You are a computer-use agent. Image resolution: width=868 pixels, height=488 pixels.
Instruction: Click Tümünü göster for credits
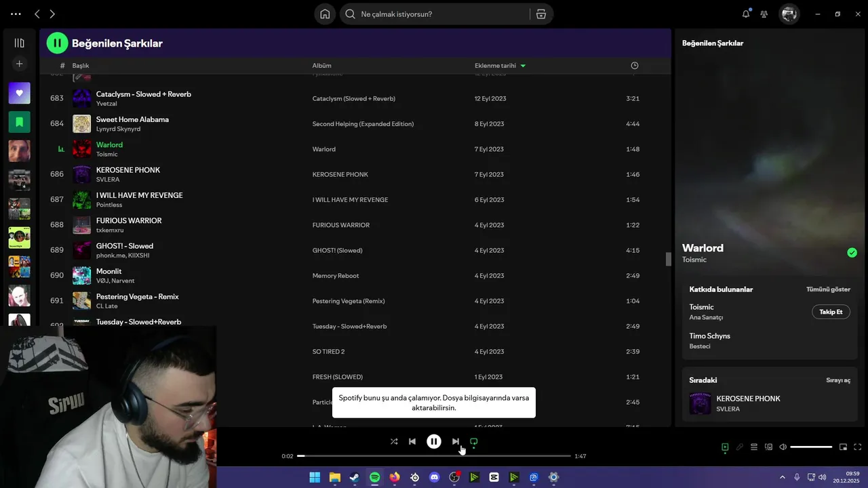tap(828, 289)
